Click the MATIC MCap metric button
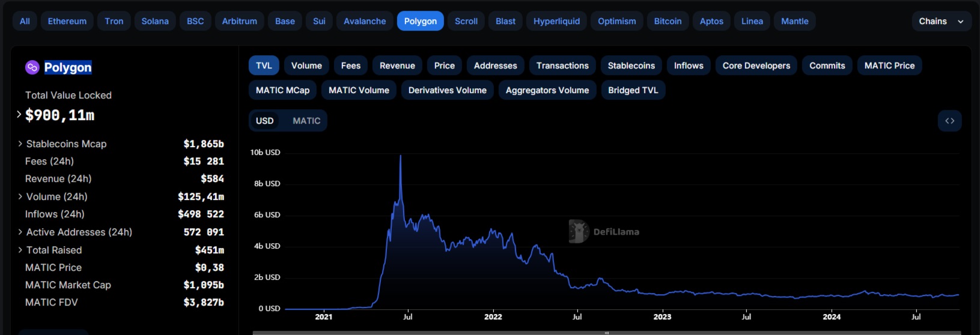 (x=282, y=90)
